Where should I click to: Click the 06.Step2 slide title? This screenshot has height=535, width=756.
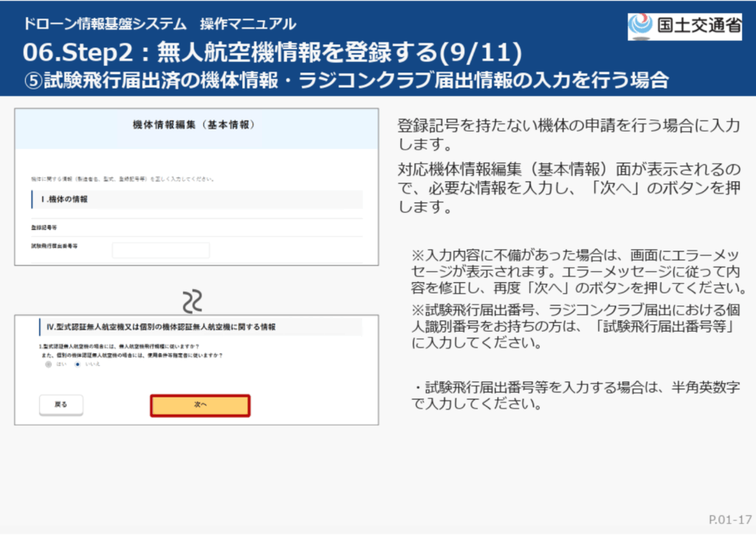click(272, 52)
